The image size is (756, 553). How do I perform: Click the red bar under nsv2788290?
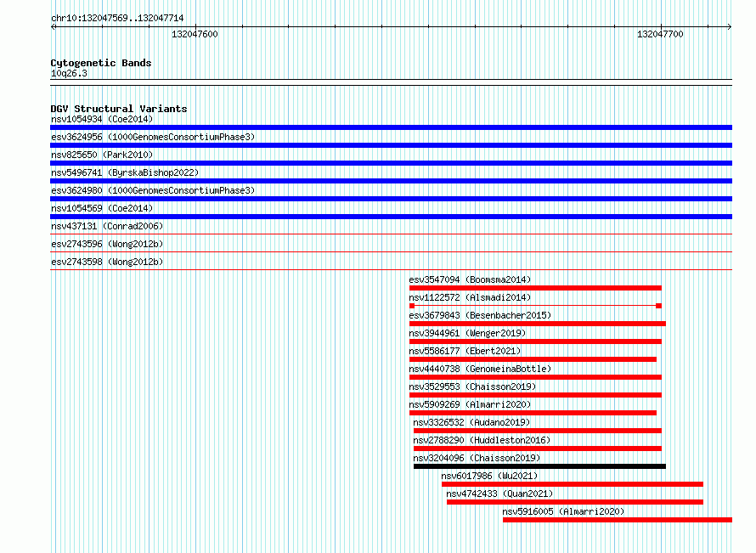tap(538, 449)
